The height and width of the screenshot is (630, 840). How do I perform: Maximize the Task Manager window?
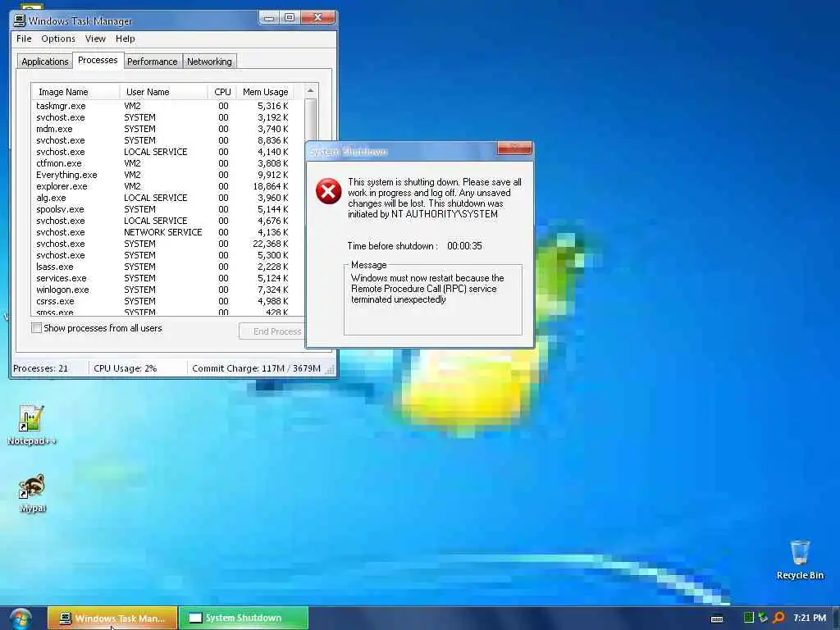point(290,18)
